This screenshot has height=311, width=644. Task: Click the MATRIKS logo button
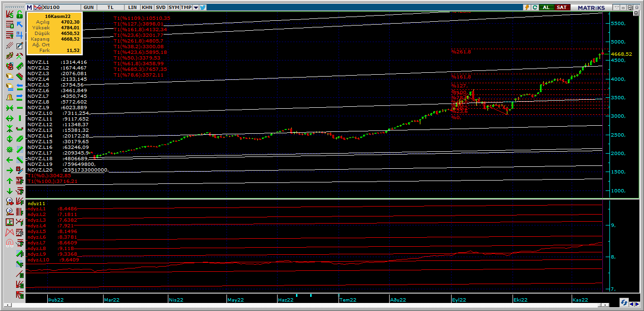pos(592,8)
